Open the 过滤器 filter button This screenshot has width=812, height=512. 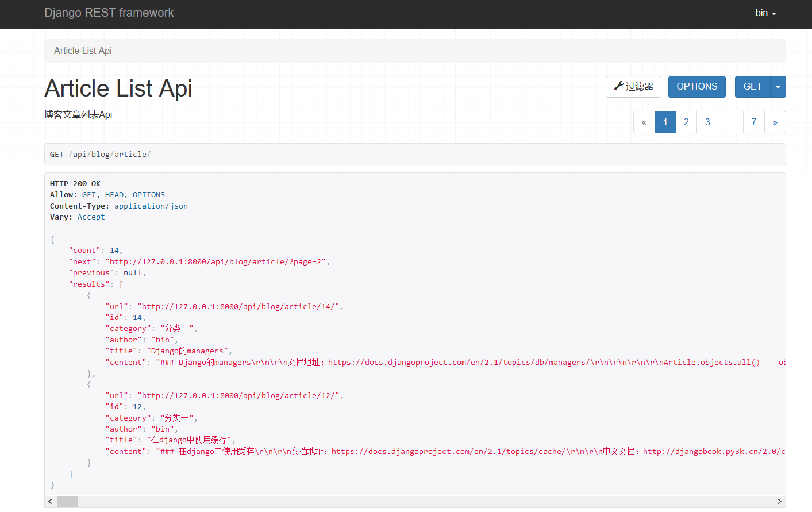633,87
